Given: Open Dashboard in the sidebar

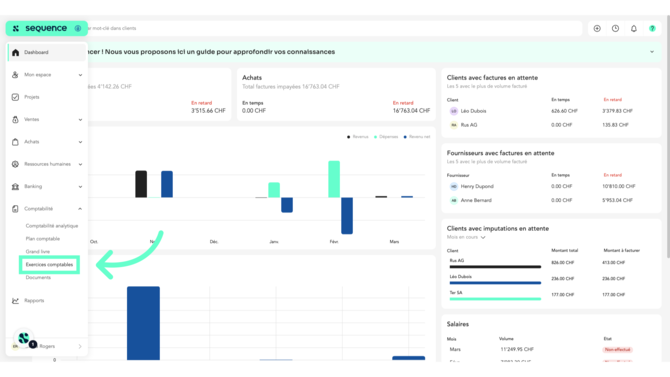Looking at the screenshot, I should pos(47,53).
